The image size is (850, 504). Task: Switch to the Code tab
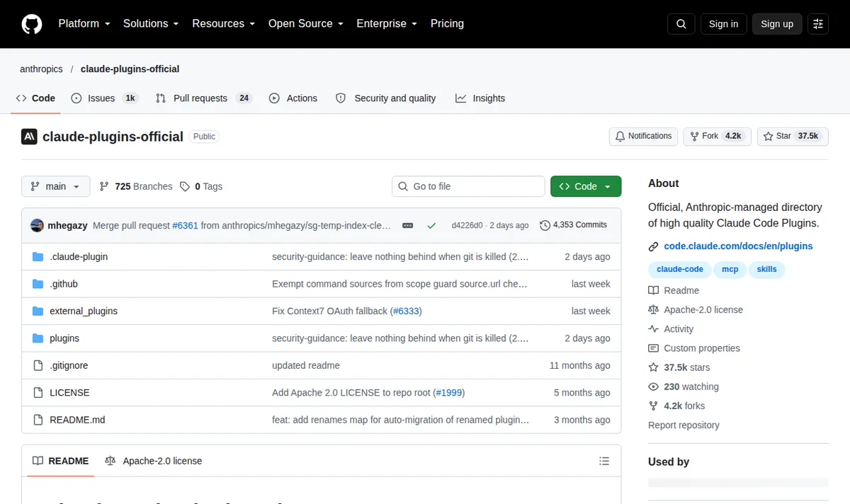point(35,98)
